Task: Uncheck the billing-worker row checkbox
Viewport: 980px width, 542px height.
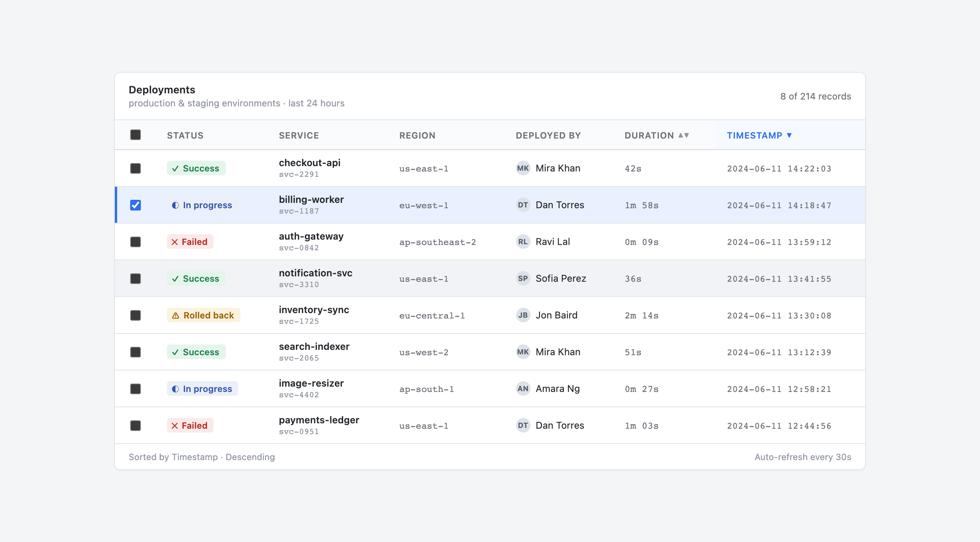Action: pos(136,205)
